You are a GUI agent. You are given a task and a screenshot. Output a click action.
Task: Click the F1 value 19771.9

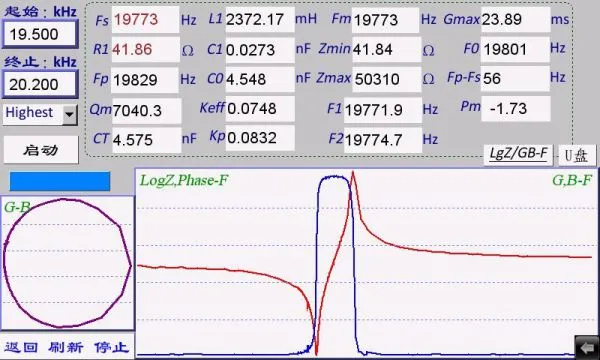pyautogui.click(x=383, y=110)
